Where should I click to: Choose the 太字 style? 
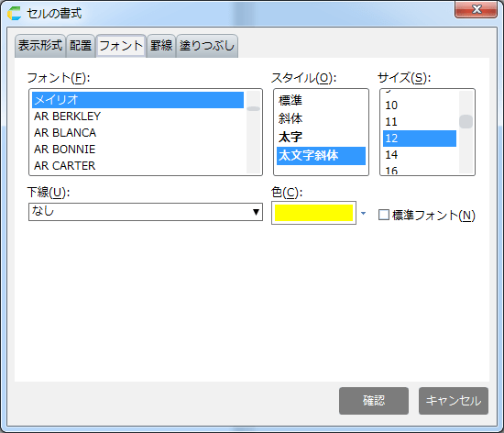[x=321, y=137]
